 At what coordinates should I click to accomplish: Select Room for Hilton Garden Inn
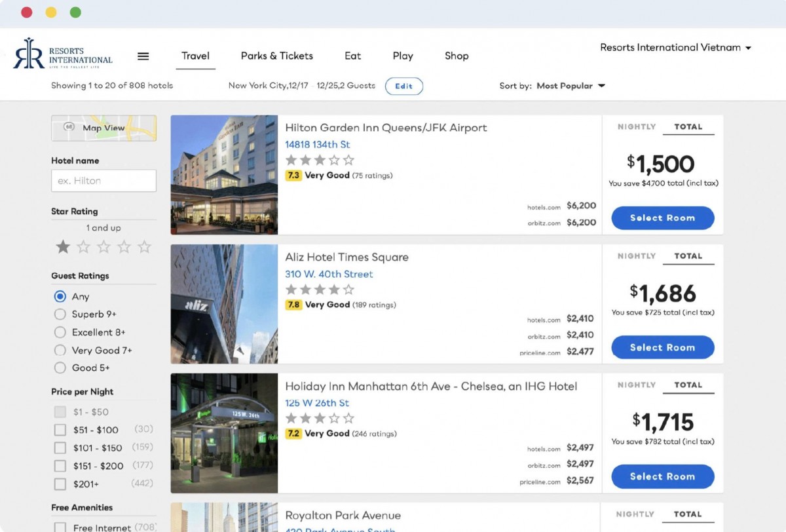tap(663, 218)
